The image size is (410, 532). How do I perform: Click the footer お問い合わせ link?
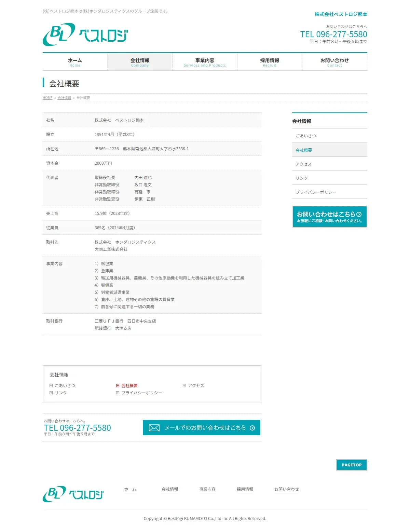[287, 489]
